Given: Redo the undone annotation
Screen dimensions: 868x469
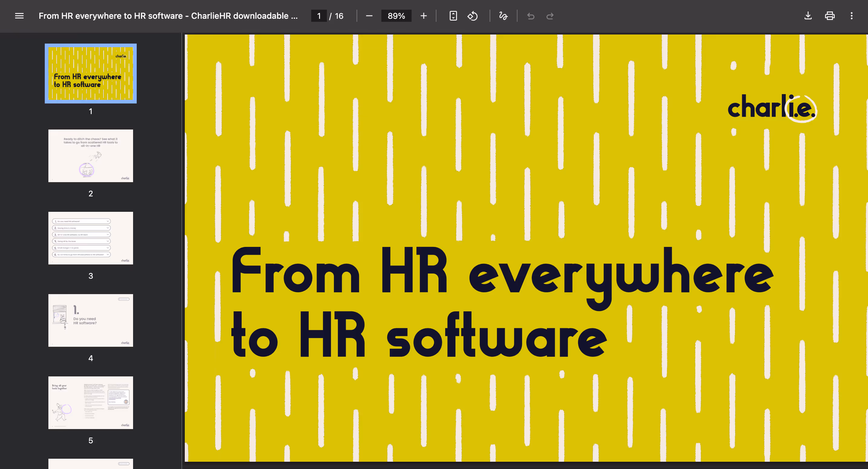Looking at the screenshot, I should [550, 16].
